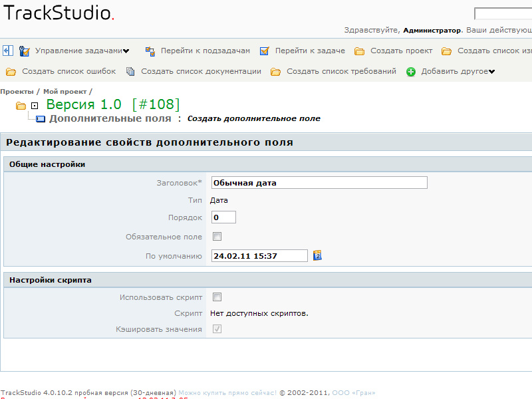Click the additional fields icon in breadcrumb
The image size is (532, 399).
pos(40,119)
